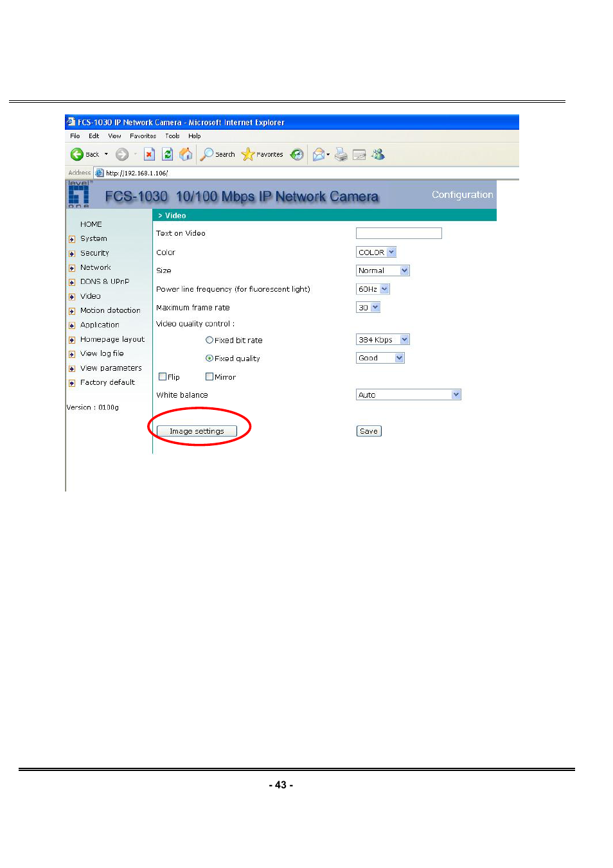Open Favorites star icon

pyautogui.click(x=248, y=154)
